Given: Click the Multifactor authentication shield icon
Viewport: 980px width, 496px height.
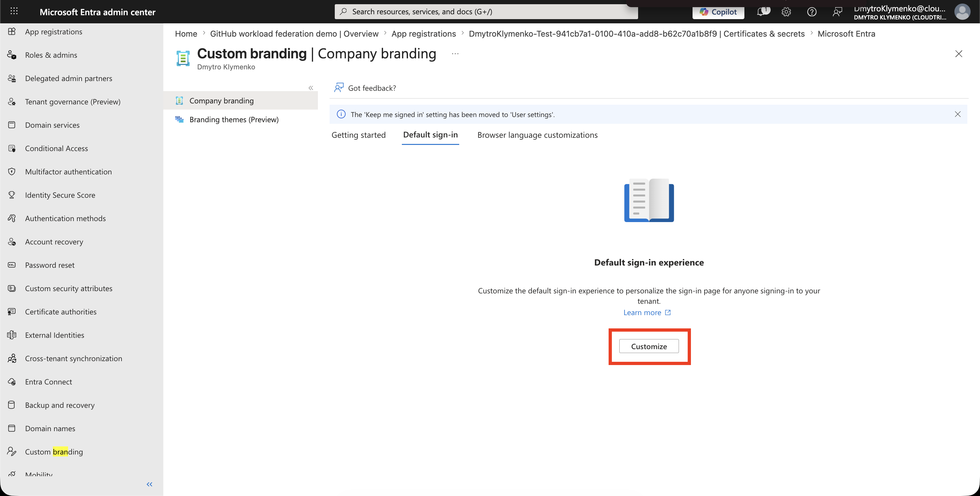Looking at the screenshot, I should [12, 172].
